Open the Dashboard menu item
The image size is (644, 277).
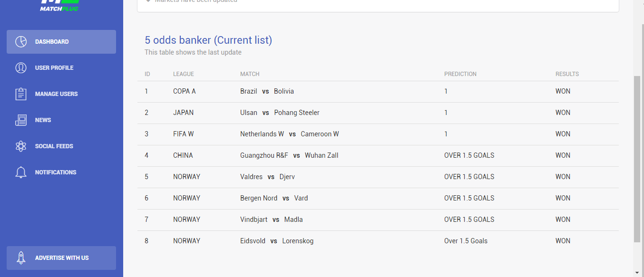[61, 42]
